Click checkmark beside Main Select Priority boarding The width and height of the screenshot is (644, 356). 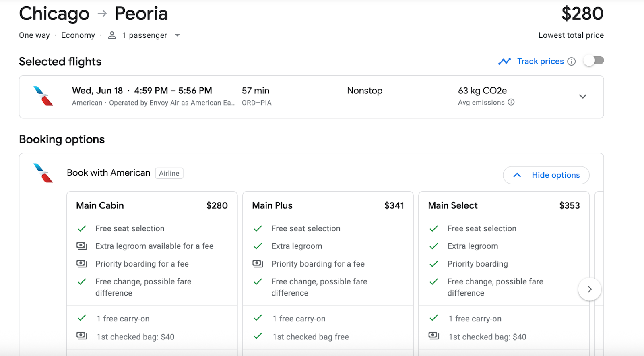pyautogui.click(x=433, y=264)
